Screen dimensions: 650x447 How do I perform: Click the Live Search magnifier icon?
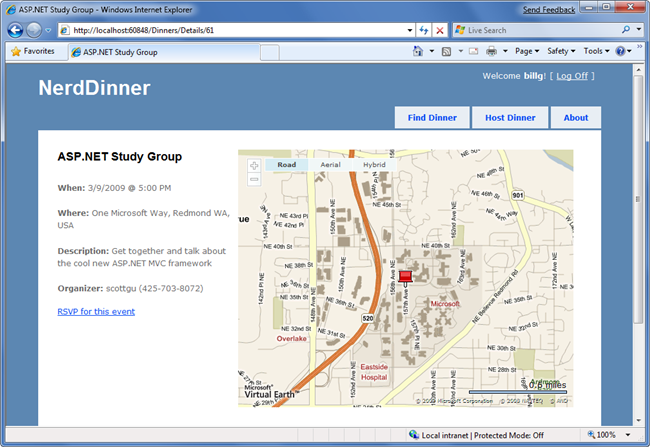click(x=626, y=30)
